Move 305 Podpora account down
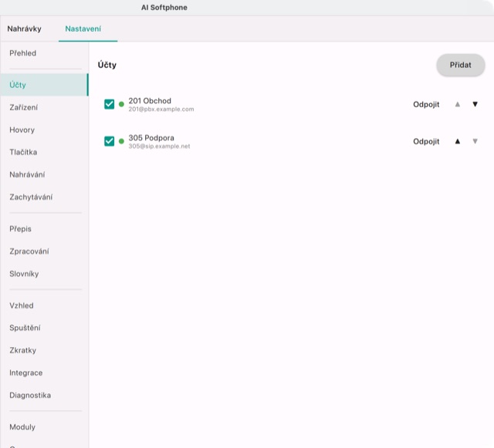Screen dimensions: 494x448 tap(475, 141)
